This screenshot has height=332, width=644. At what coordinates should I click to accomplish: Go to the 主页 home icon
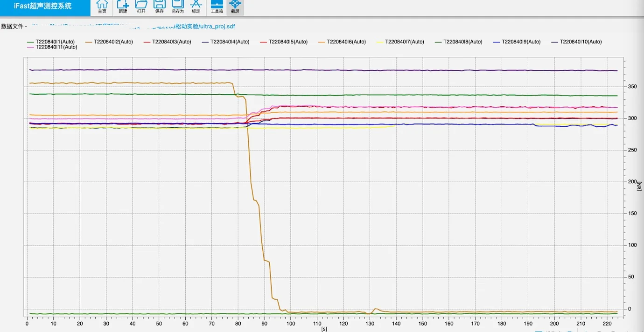102,7
